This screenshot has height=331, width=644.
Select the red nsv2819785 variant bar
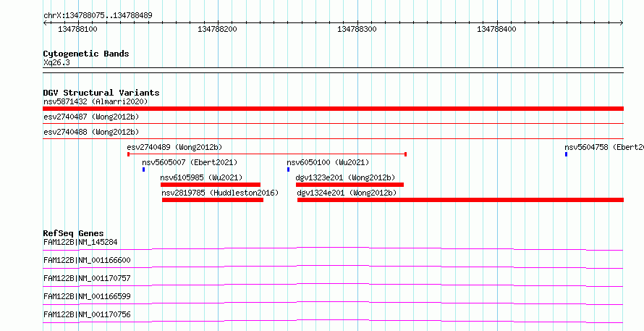tap(213, 200)
